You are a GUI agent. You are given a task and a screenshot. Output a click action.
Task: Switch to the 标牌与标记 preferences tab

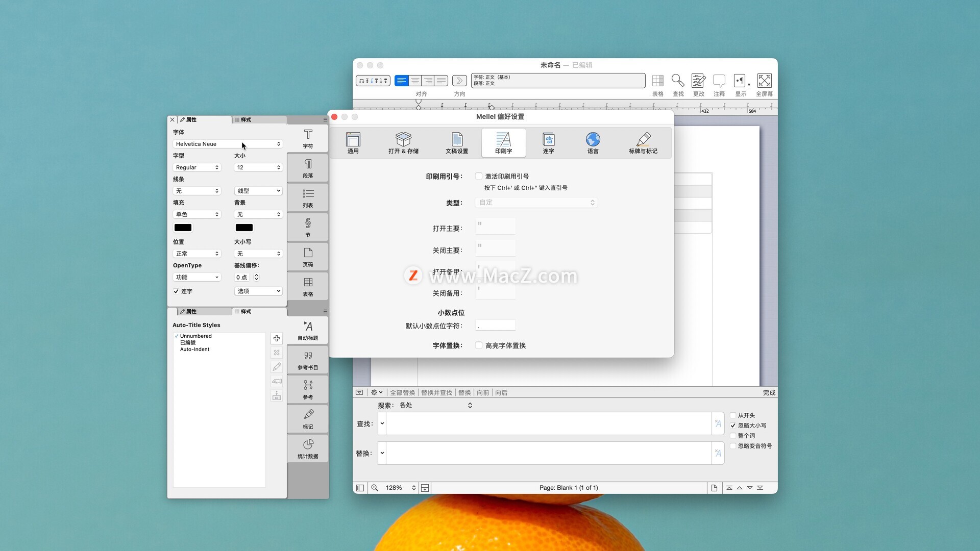(x=643, y=142)
